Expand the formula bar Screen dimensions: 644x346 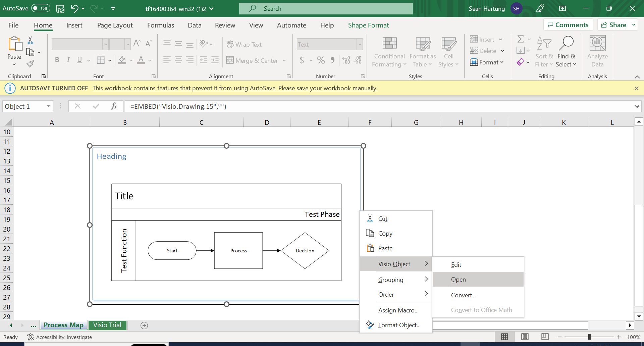pos(637,107)
